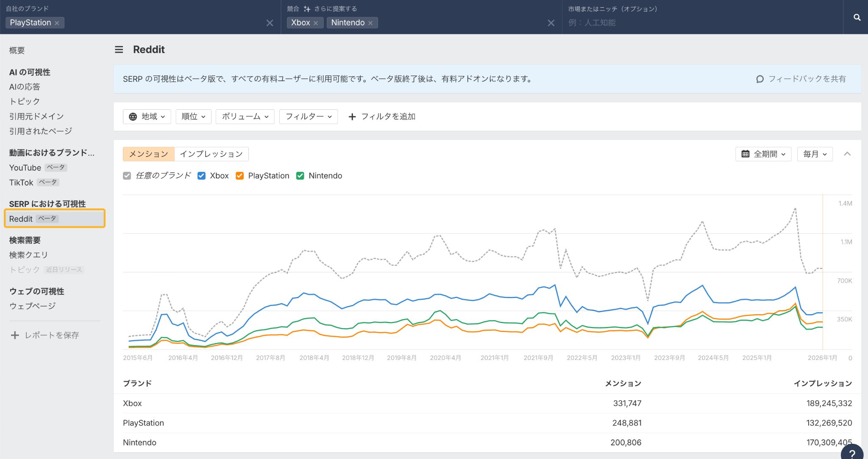The height and width of the screenshot is (459, 868).
Task: Open the 毎月 interval dropdown
Action: 815,154
